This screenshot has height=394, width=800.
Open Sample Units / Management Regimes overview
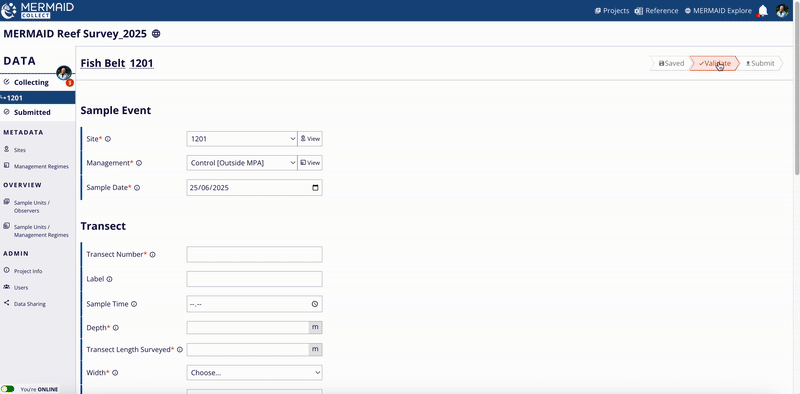tap(41, 231)
